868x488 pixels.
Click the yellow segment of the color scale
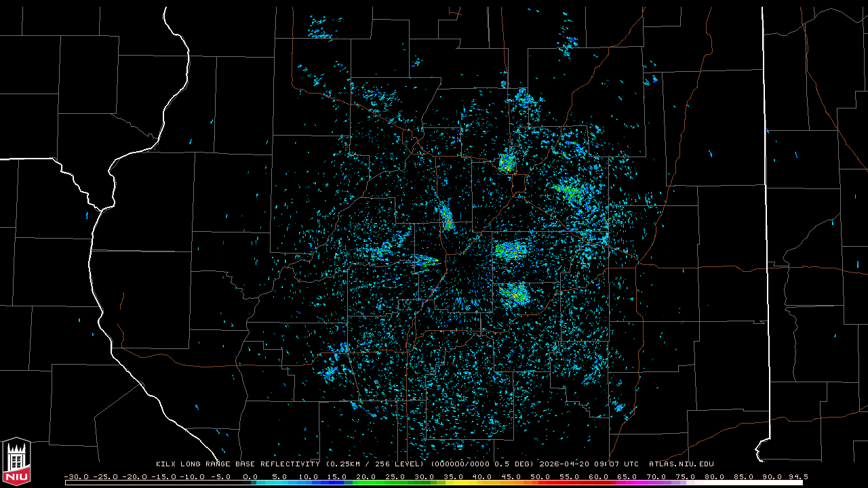click(483, 483)
